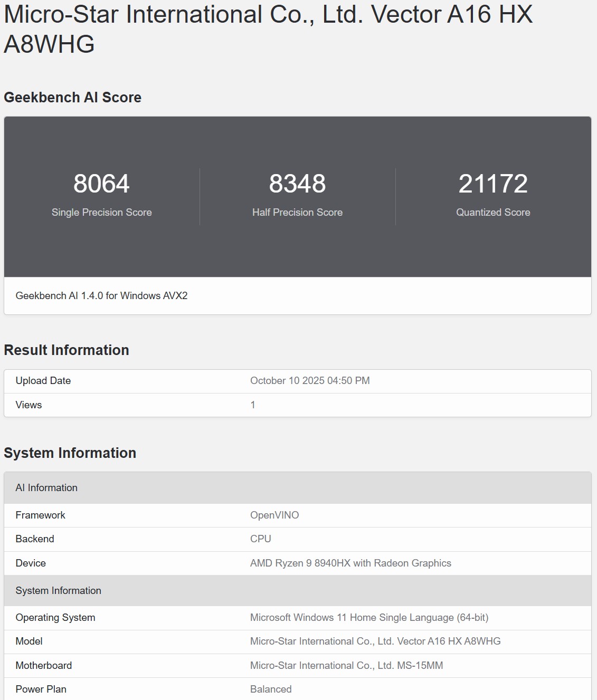Click the Single Precision Score label
The width and height of the screenshot is (597, 700).
pyautogui.click(x=101, y=212)
